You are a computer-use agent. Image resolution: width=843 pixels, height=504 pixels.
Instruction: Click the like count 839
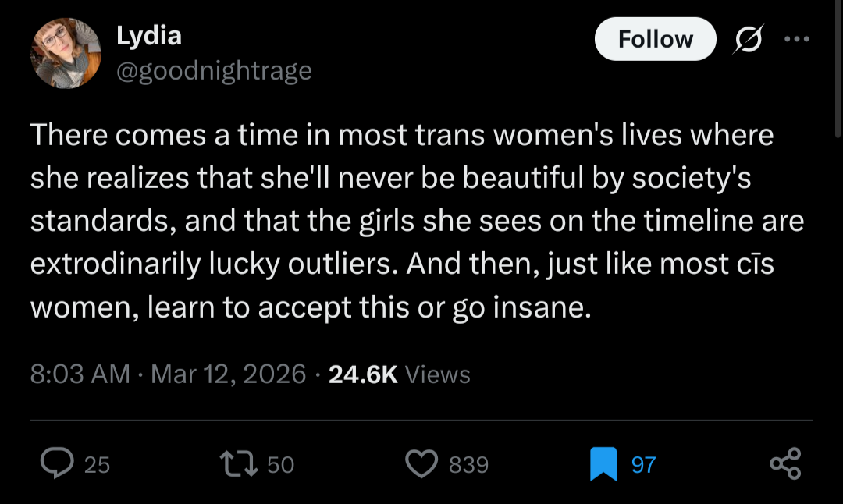pos(468,465)
